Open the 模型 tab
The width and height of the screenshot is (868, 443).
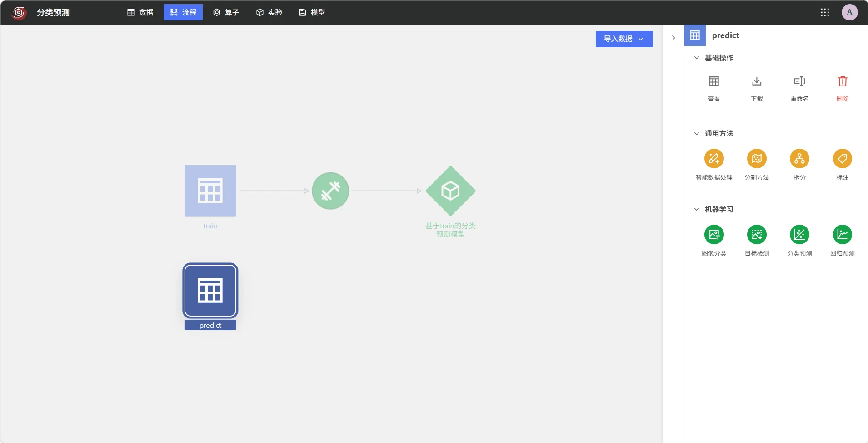312,12
